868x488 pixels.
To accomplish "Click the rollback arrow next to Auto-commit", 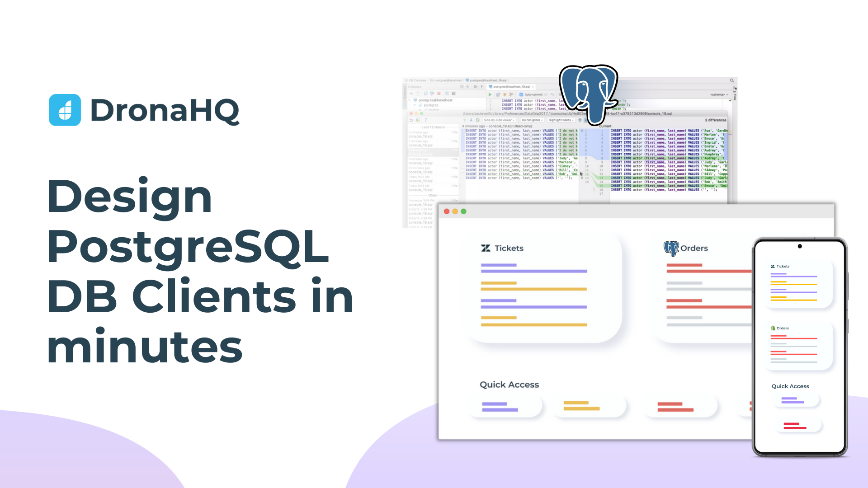I will click(x=552, y=94).
